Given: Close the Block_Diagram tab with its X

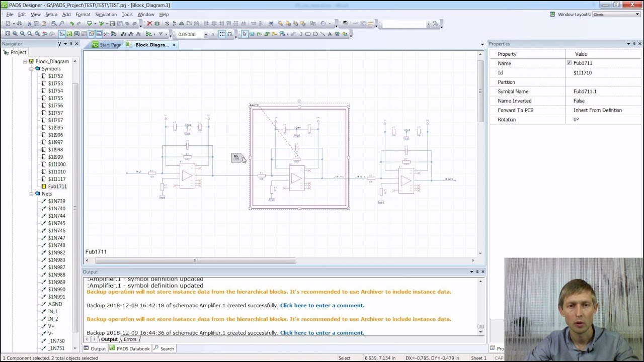Looking at the screenshot, I should click(x=174, y=45).
